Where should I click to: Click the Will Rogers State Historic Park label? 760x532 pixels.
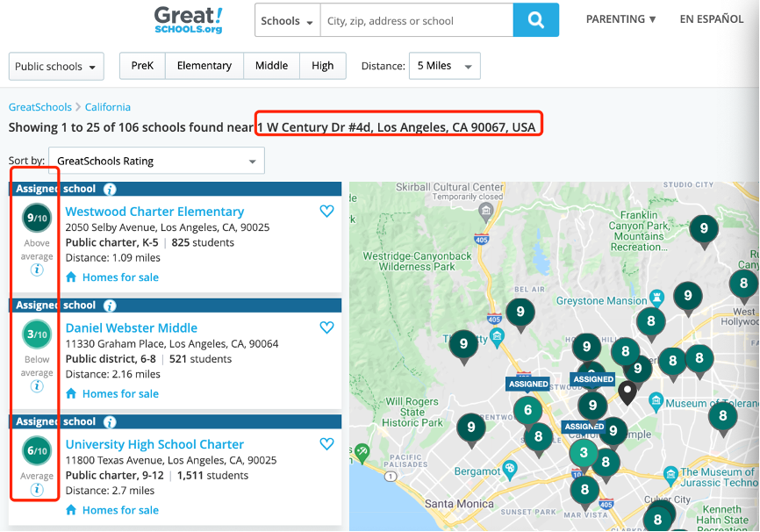(x=412, y=413)
